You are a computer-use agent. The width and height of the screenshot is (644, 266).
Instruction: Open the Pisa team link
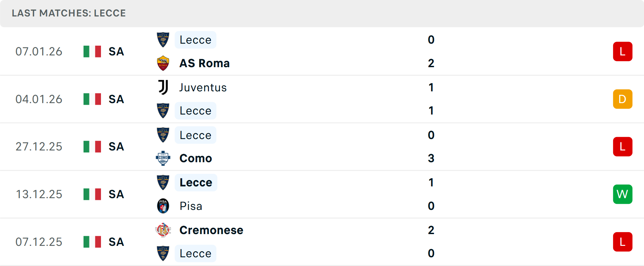click(x=191, y=206)
